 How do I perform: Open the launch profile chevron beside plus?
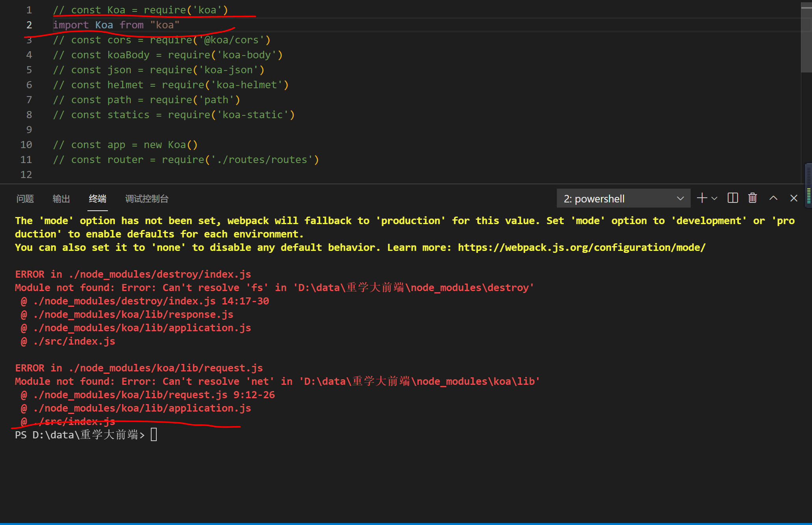[714, 198]
